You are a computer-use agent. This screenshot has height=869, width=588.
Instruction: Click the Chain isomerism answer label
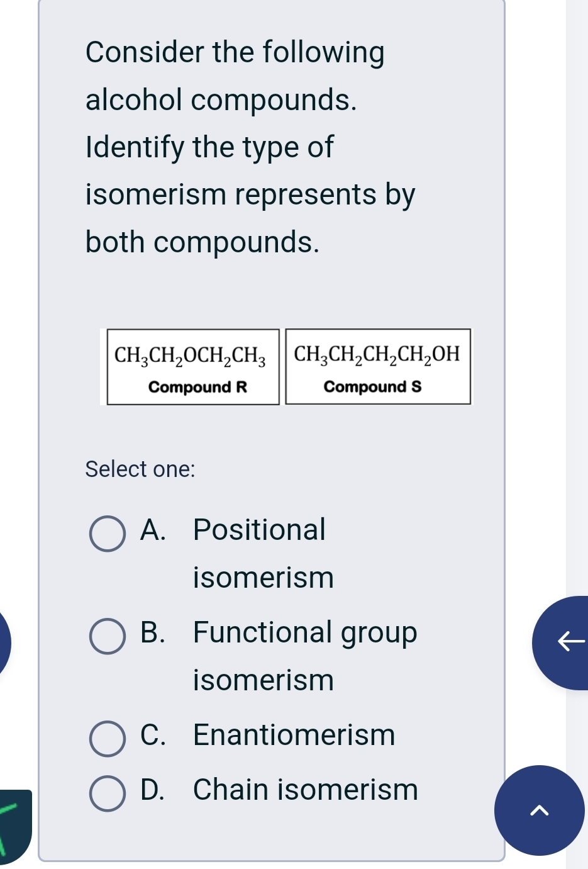point(305,790)
